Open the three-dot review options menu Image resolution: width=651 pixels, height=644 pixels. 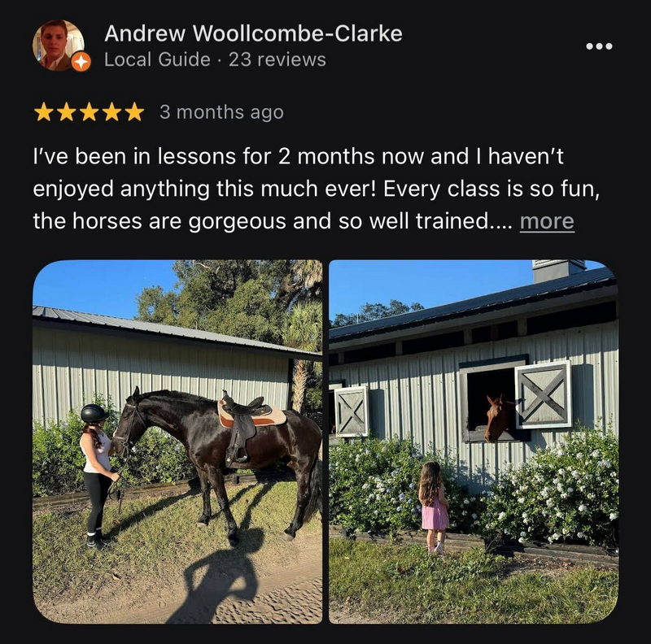[599, 46]
